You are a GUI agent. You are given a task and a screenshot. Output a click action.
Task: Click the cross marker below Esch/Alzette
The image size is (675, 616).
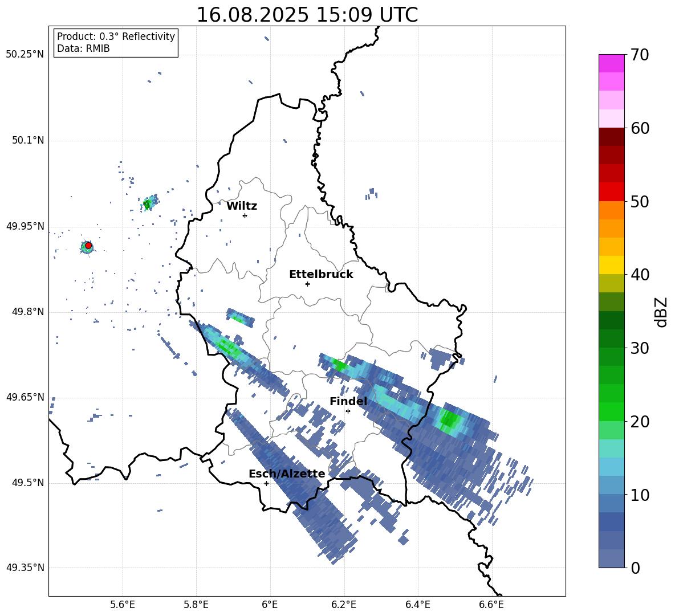[x=266, y=483]
